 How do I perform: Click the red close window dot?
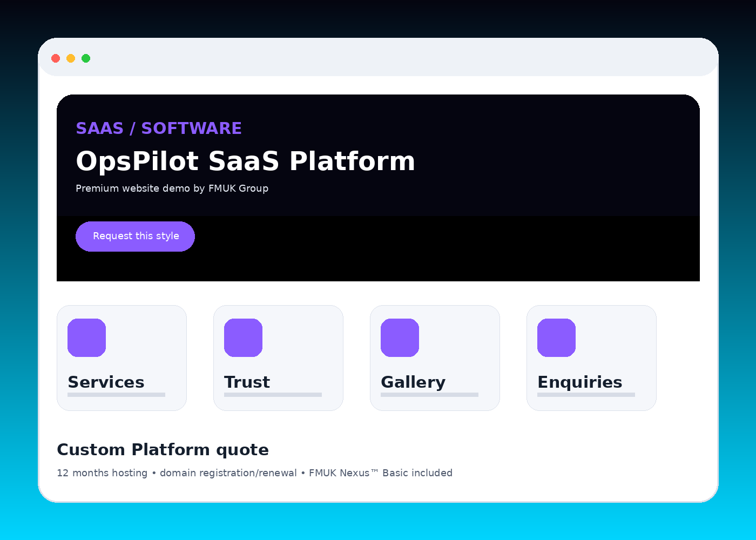tap(56, 58)
